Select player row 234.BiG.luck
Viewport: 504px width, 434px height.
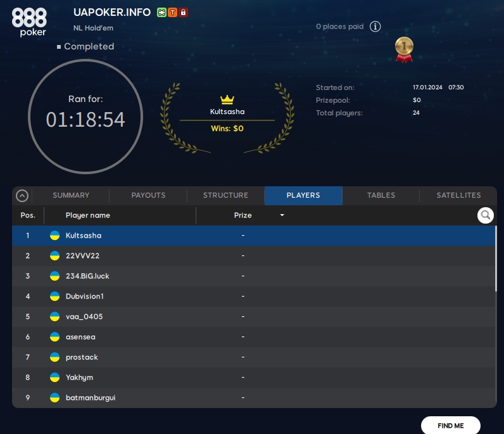254,276
